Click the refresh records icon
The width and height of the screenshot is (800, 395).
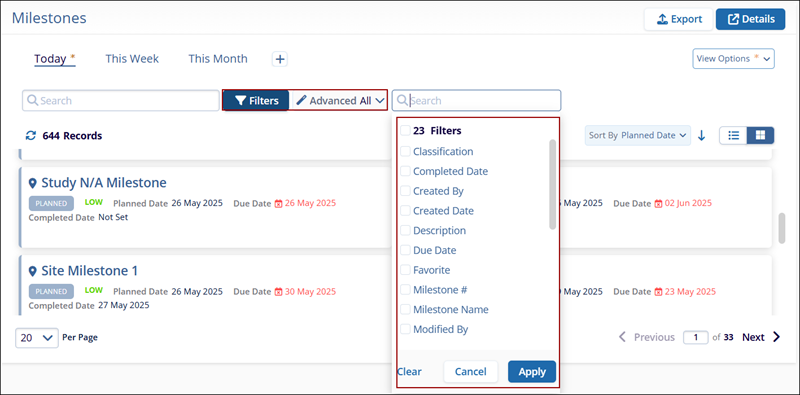tap(31, 136)
